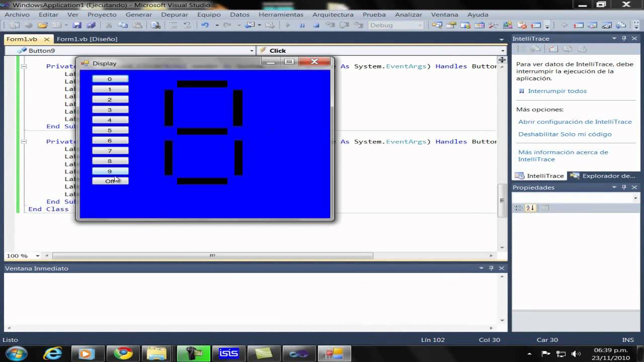Open the Click event method dropdown
Viewport: 644px width, 362px height.
pos(503,50)
